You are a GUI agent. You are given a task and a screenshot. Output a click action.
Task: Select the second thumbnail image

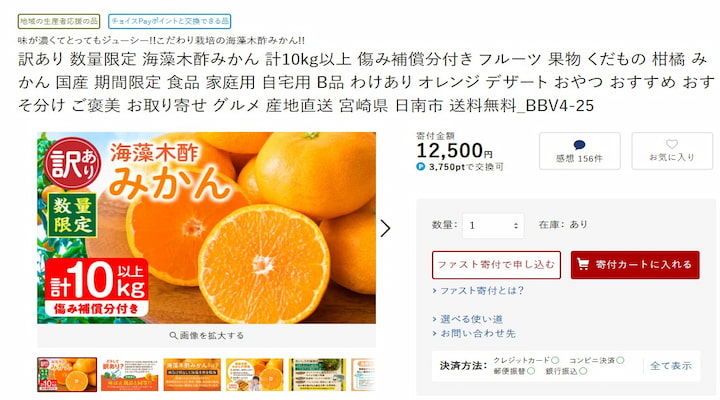point(130,375)
